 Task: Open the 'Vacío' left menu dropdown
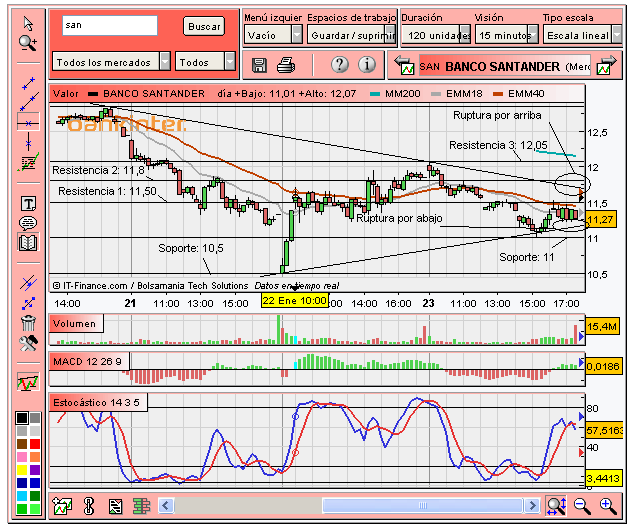click(x=273, y=35)
